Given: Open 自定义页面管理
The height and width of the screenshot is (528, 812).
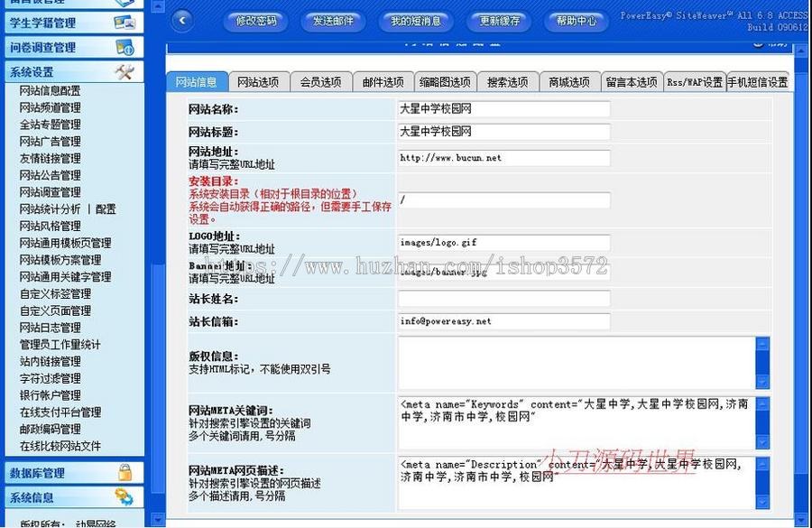Looking at the screenshot, I should click(x=55, y=310).
